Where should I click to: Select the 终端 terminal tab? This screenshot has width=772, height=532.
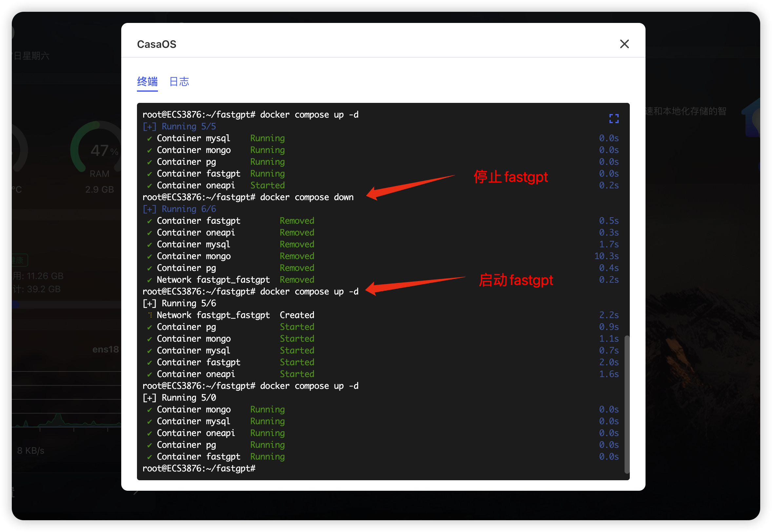[x=147, y=82]
